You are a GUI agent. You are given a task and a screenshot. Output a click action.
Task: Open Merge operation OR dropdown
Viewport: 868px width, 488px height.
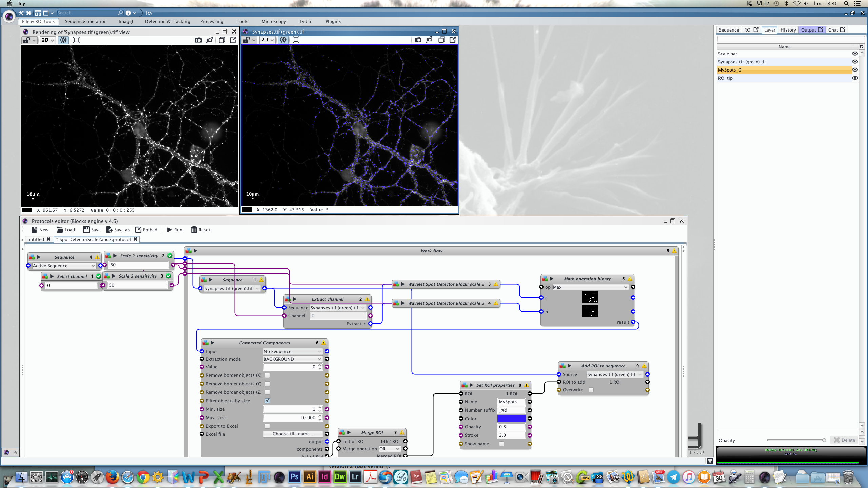click(x=390, y=449)
